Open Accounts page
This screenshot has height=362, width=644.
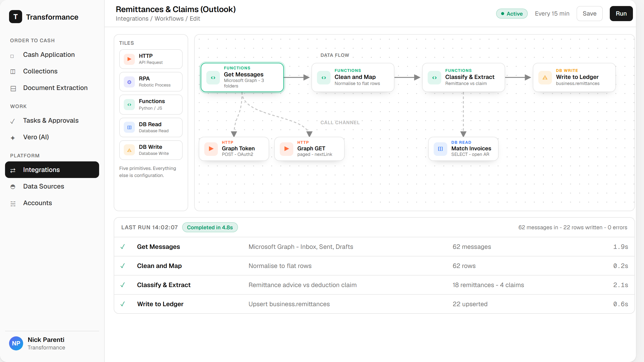click(52, 203)
